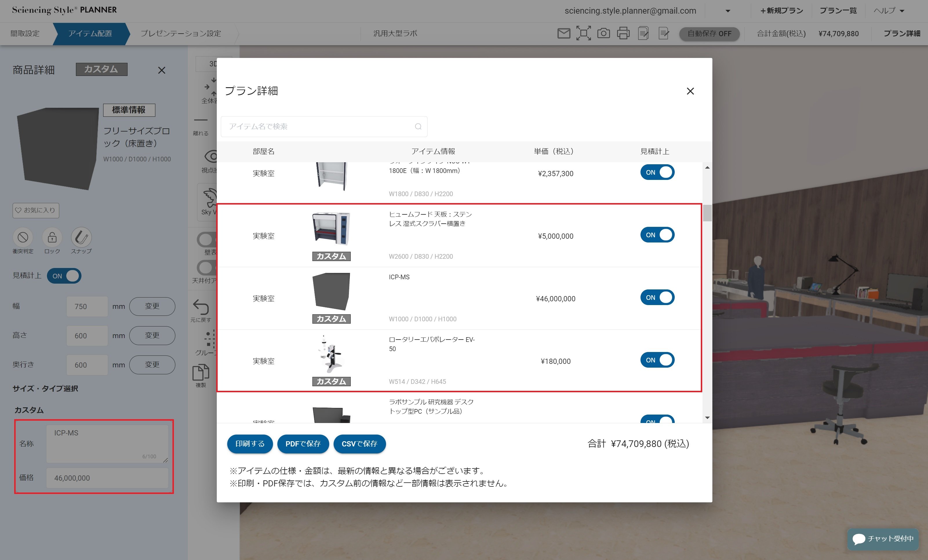The height and width of the screenshot is (560, 928).
Task: Go to 間取設定 step tab
Action: pyautogui.click(x=25, y=34)
